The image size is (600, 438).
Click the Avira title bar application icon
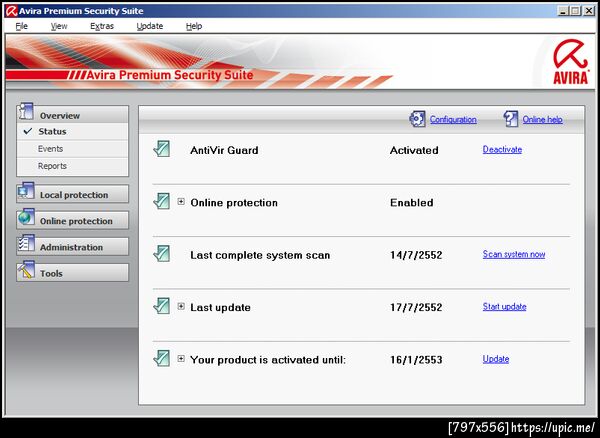[x=11, y=11]
